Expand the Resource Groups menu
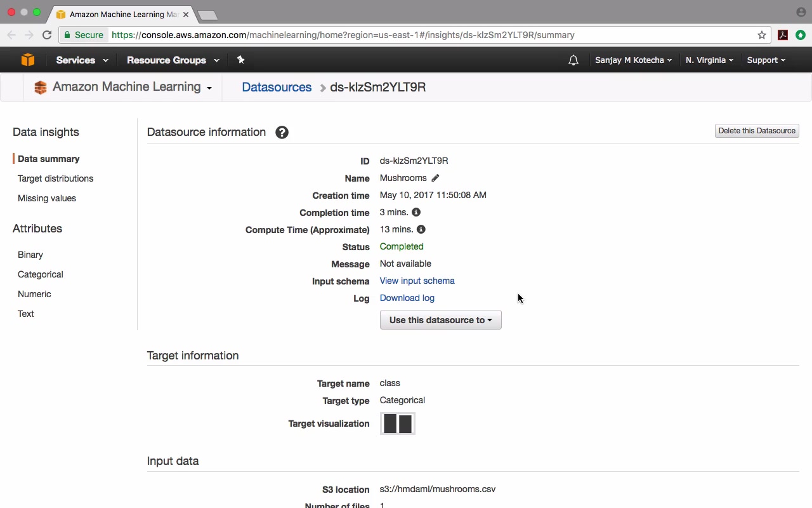This screenshot has width=812, height=508. pyautogui.click(x=173, y=60)
